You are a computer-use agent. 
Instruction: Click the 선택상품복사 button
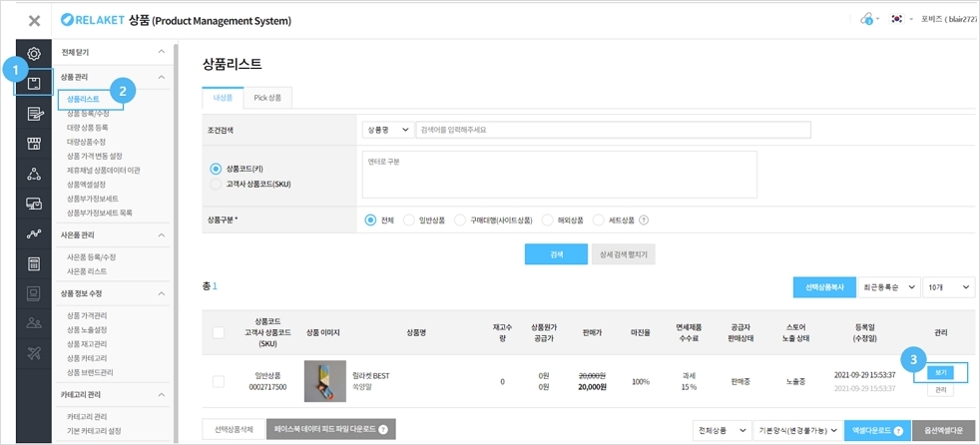point(824,287)
